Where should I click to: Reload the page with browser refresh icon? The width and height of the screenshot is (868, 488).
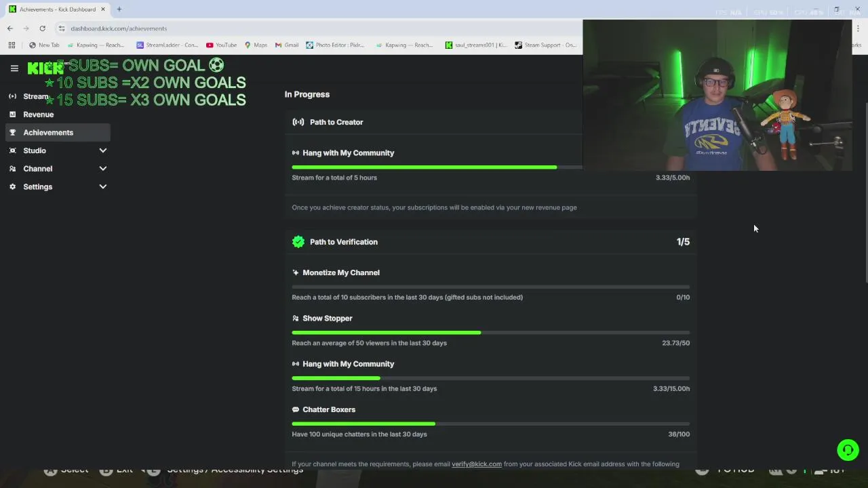pyautogui.click(x=42, y=28)
